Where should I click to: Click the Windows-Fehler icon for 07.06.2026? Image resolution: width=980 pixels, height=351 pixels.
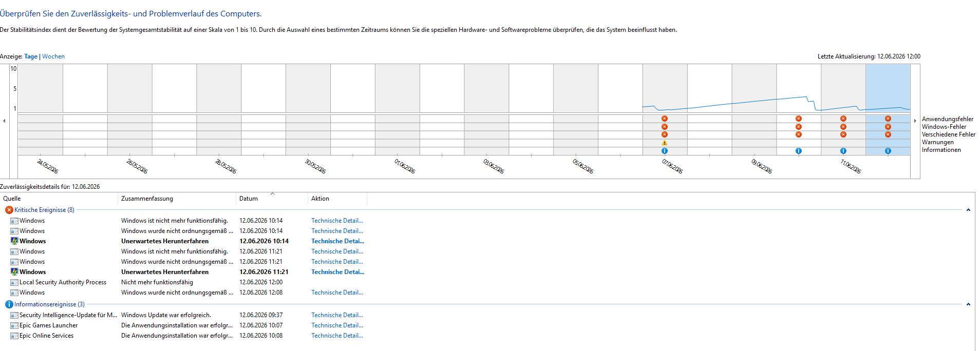coord(664,127)
